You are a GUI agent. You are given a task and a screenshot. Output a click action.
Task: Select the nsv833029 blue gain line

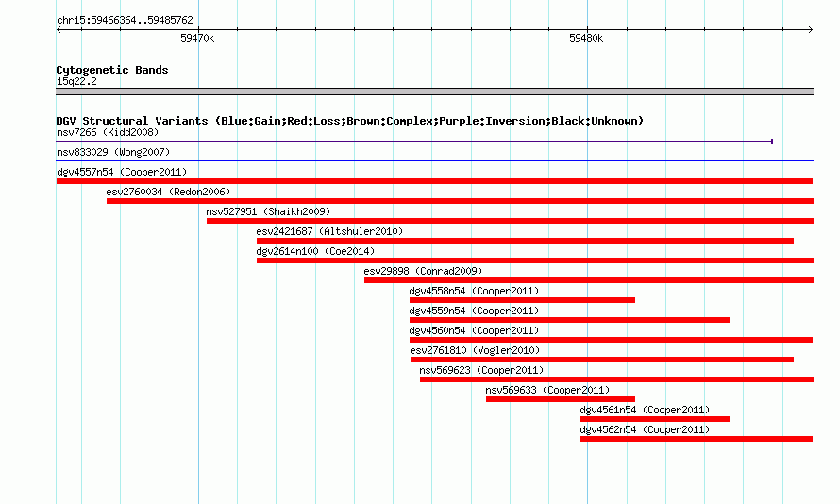coord(434,160)
